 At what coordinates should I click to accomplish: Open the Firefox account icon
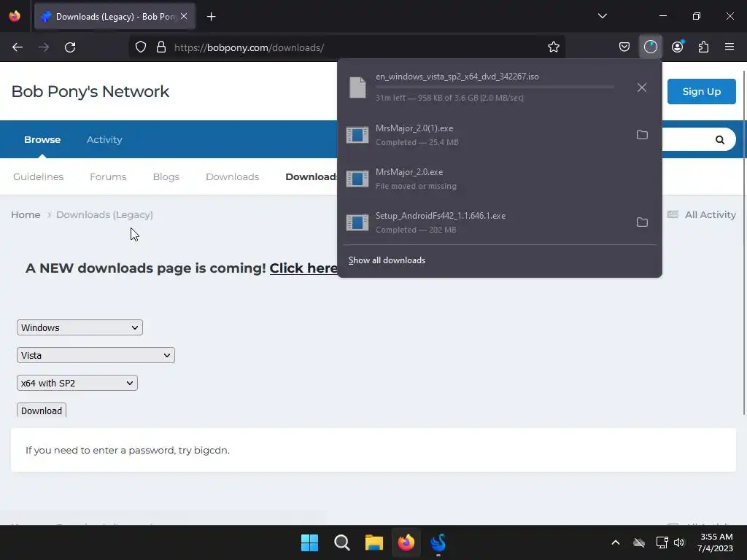coord(678,47)
